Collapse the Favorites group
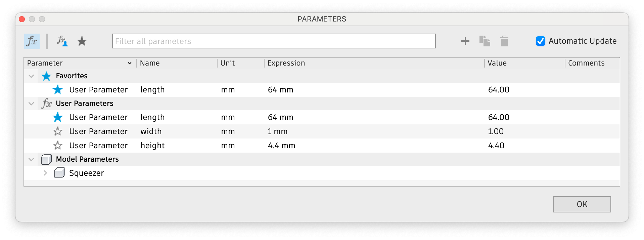Image resolution: width=644 pixels, height=240 pixels. (x=32, y=76)
